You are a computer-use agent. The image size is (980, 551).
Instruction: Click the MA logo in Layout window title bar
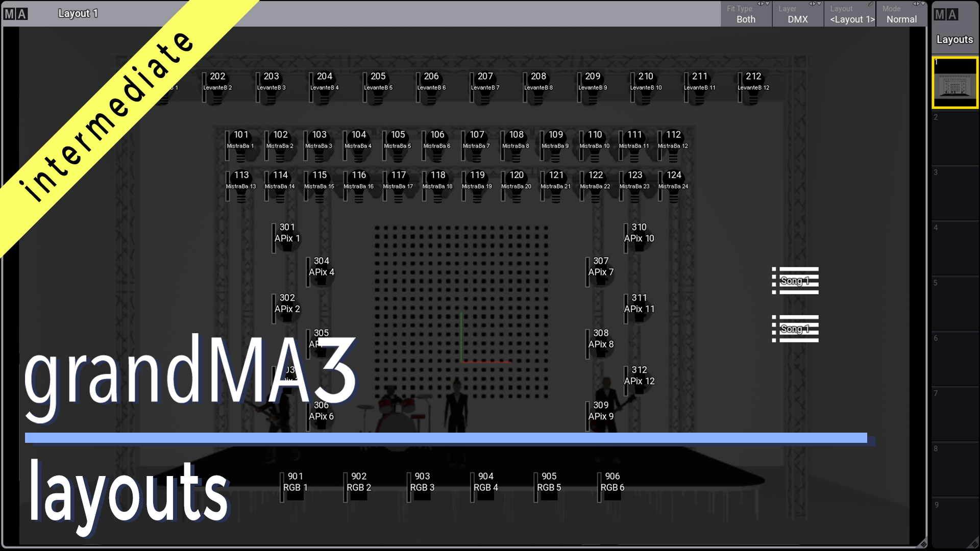(x=15, y=14)
